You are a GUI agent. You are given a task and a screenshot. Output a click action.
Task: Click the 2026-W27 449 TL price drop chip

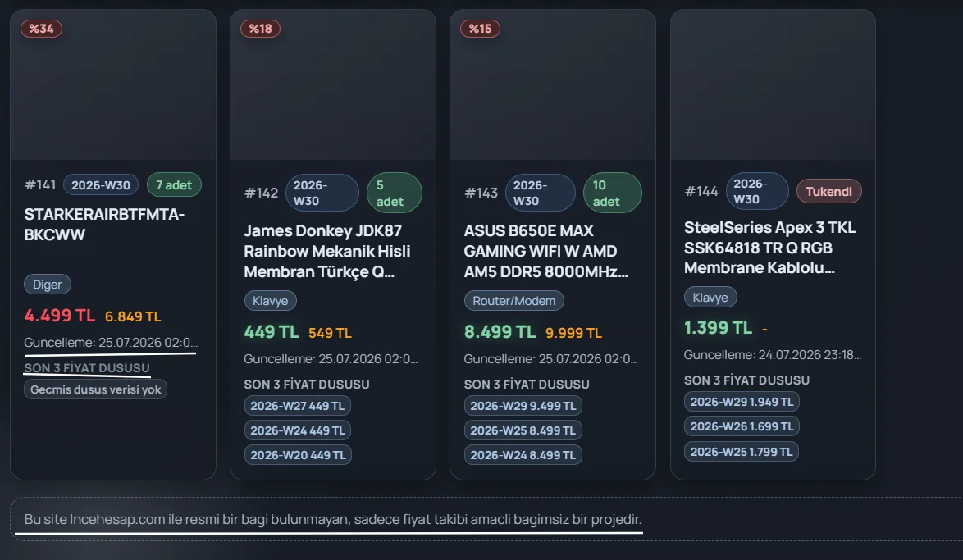[x=297, y=406]
